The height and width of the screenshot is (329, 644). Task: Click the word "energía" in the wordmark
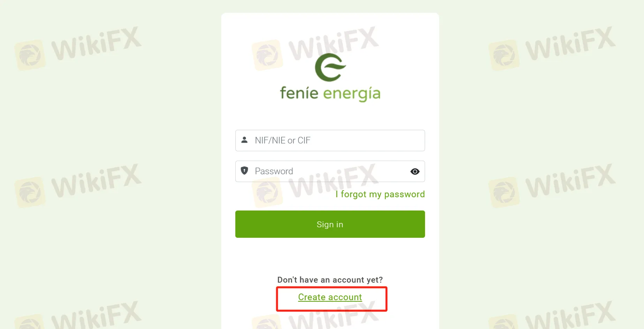click(352, 94)
